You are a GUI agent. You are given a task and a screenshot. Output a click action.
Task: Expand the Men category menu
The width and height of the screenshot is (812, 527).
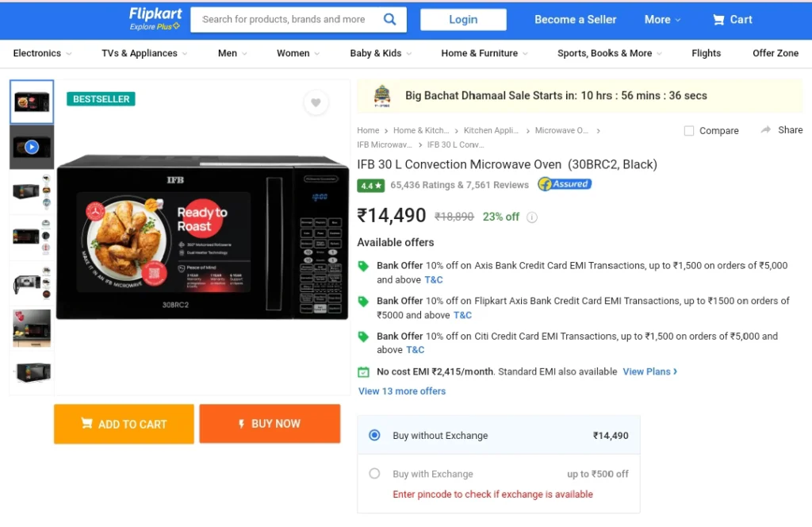pos(232,53)
